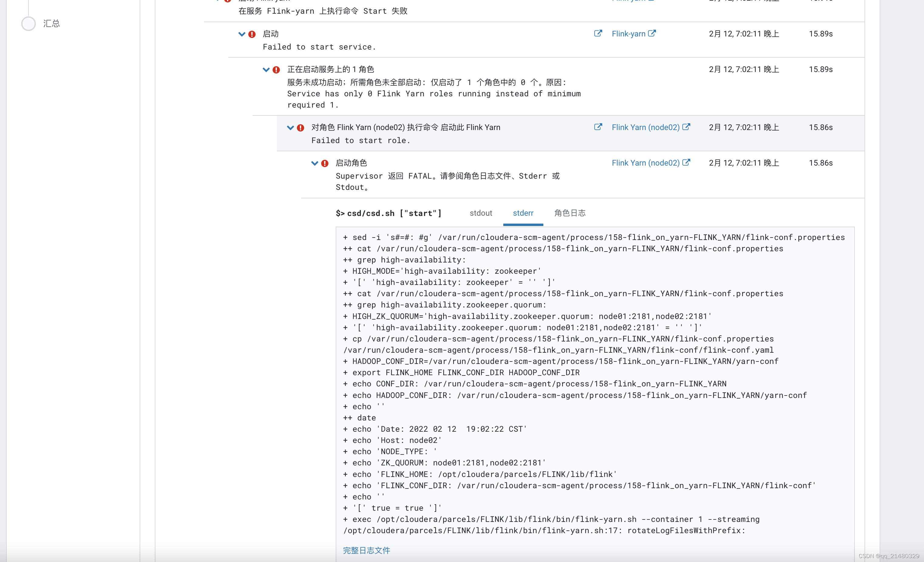Open the Flink Yarn (node02) link on the role command row

coord(645,127)
